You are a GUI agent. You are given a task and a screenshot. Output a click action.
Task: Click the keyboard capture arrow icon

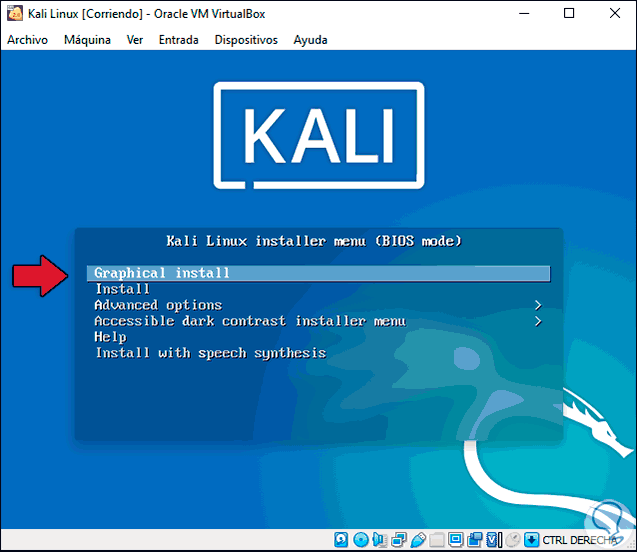531,540
